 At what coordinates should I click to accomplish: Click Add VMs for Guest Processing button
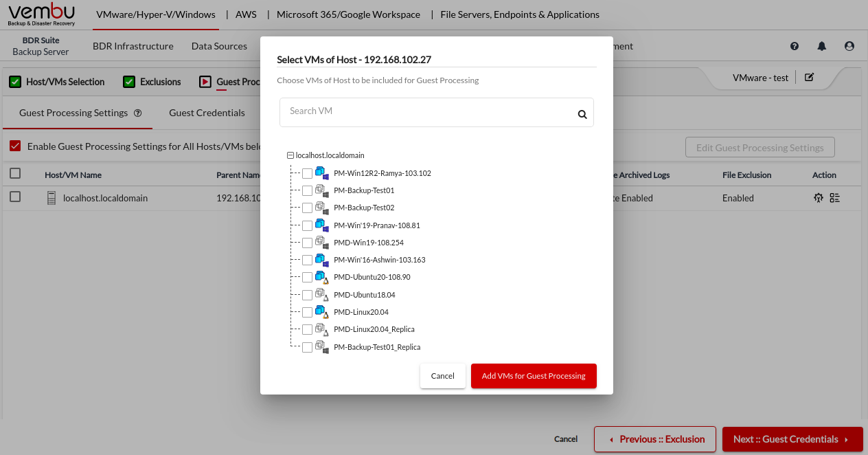(534, 376)
